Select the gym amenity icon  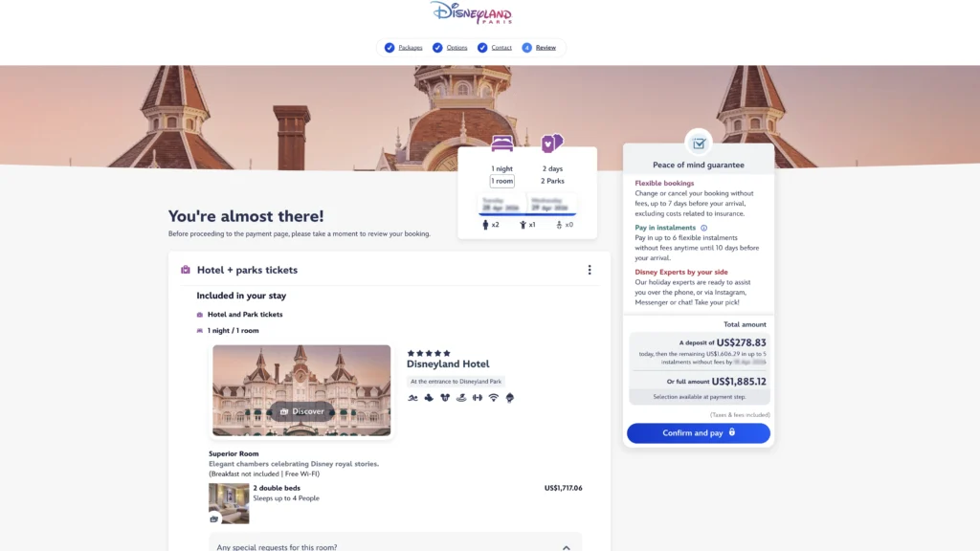click(x=478, y=397)
